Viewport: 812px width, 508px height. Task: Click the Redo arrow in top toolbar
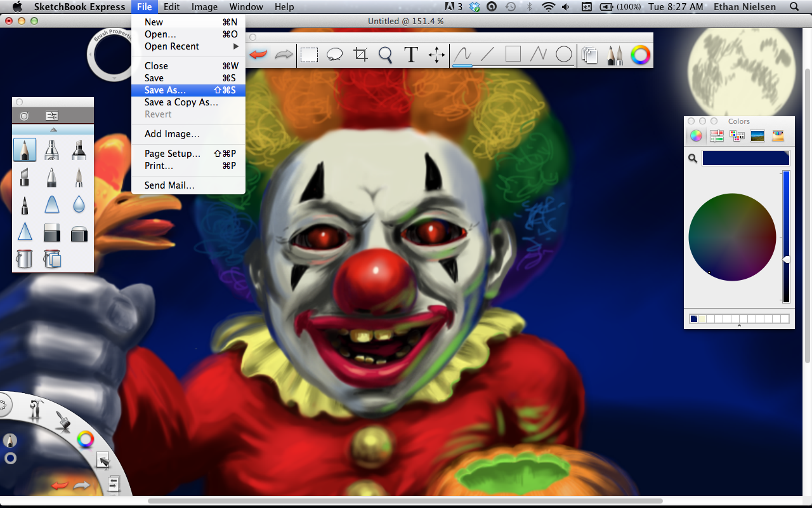coord(284,55)
